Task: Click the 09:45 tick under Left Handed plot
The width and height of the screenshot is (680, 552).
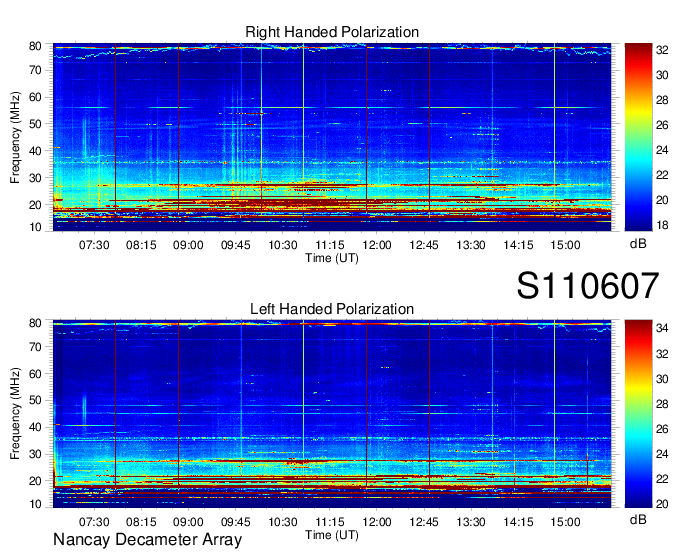Action: pos(235,522)
